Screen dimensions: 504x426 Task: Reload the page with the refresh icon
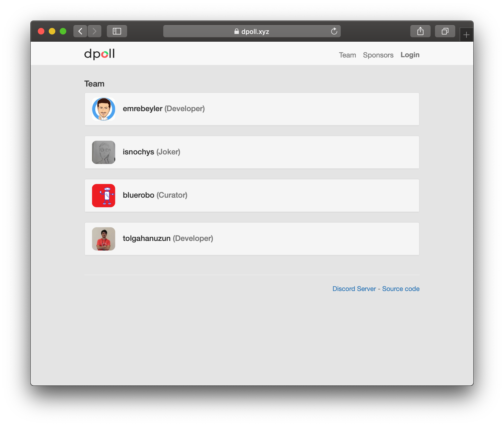click(334, 31)
